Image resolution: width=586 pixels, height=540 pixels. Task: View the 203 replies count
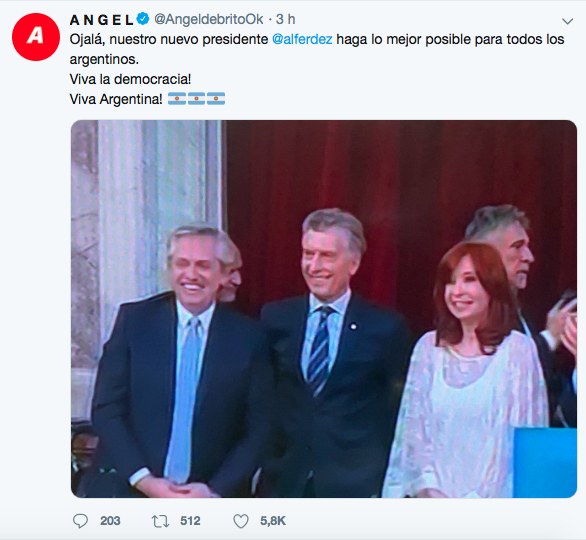pyautogui.click(x=110, y=521)
